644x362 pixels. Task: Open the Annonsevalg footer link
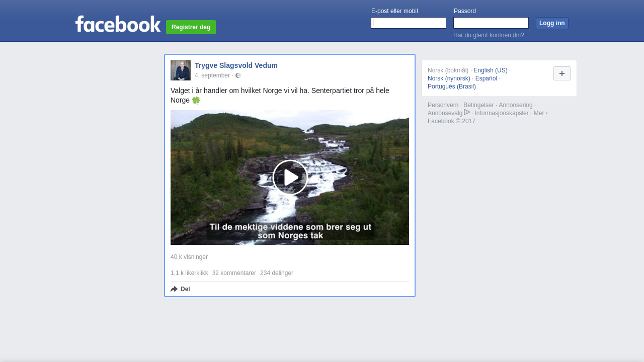coord(445,113)
